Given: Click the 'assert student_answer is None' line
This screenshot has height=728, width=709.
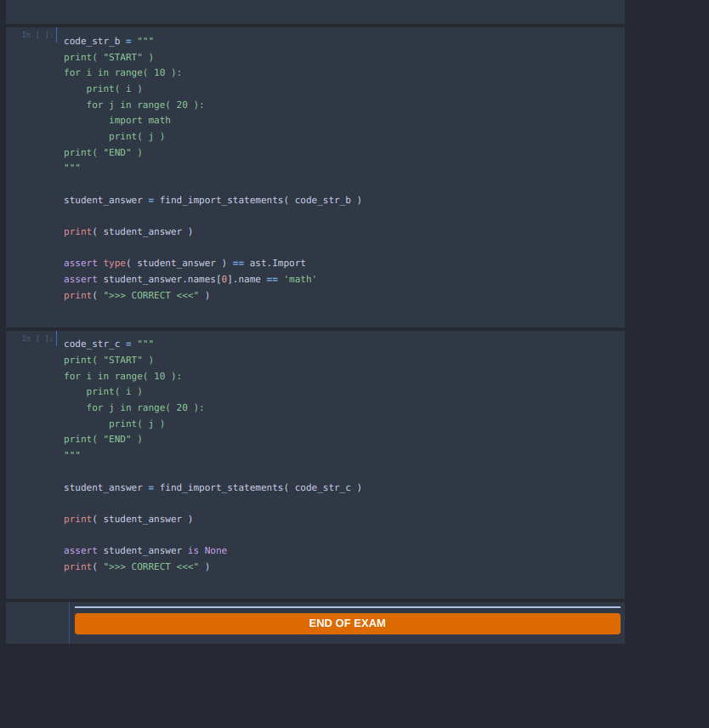Looking at the screenshot, I should click(145, 550).
